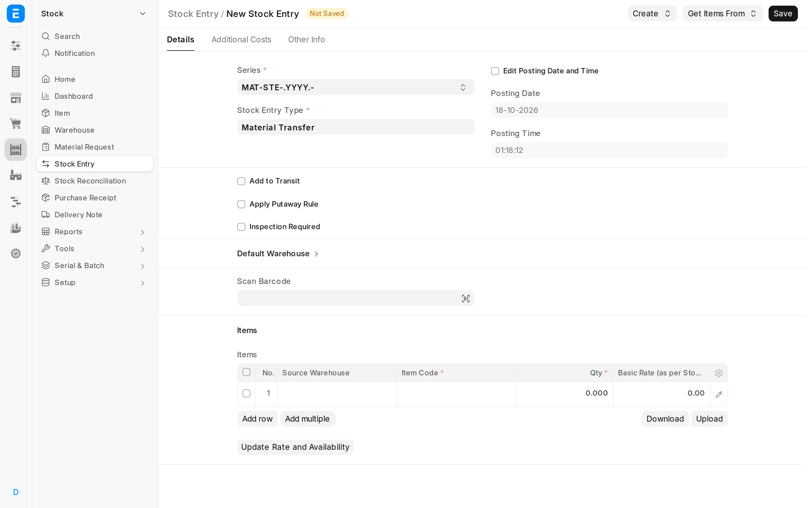Image resolution: width=812 pixels, height=508 pixels.
Task: Enable Edit Posting Date and Time
Action: click(495, 71)
